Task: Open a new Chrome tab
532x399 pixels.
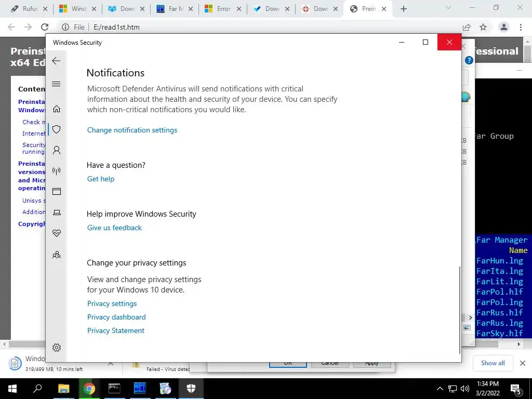Action: (x=403, y=9)
